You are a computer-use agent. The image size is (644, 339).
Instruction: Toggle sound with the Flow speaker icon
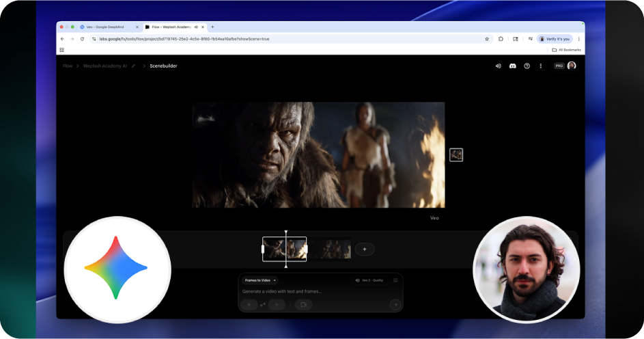(x=499, y=66)
